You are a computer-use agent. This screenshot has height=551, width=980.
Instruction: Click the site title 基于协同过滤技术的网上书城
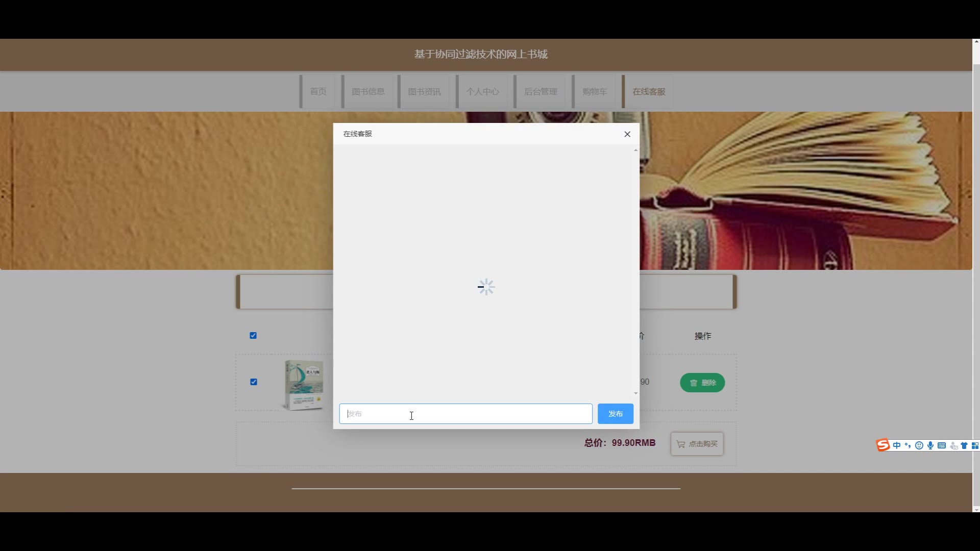[x=481, y=54]
